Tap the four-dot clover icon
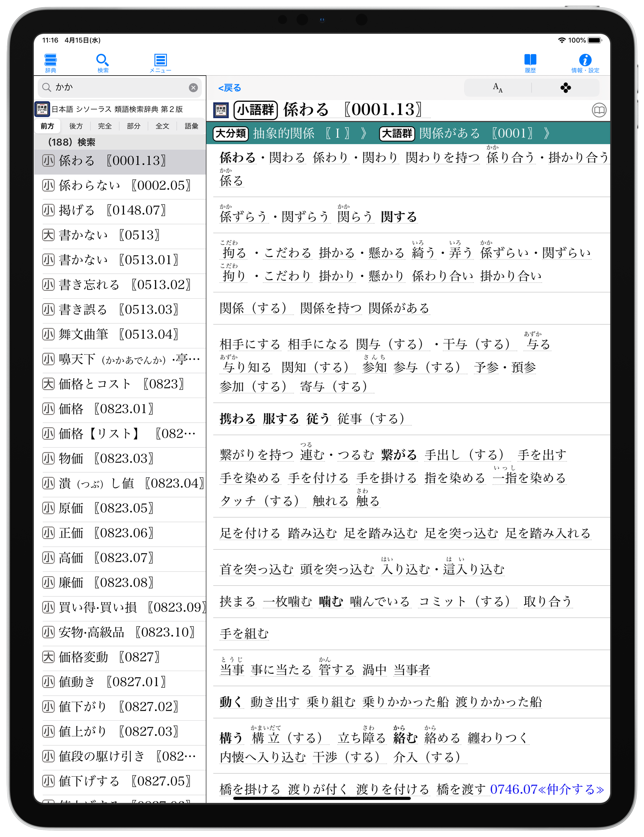Image resolution: width=644 pixels, height=837 pixels. [x=565, y=88]
